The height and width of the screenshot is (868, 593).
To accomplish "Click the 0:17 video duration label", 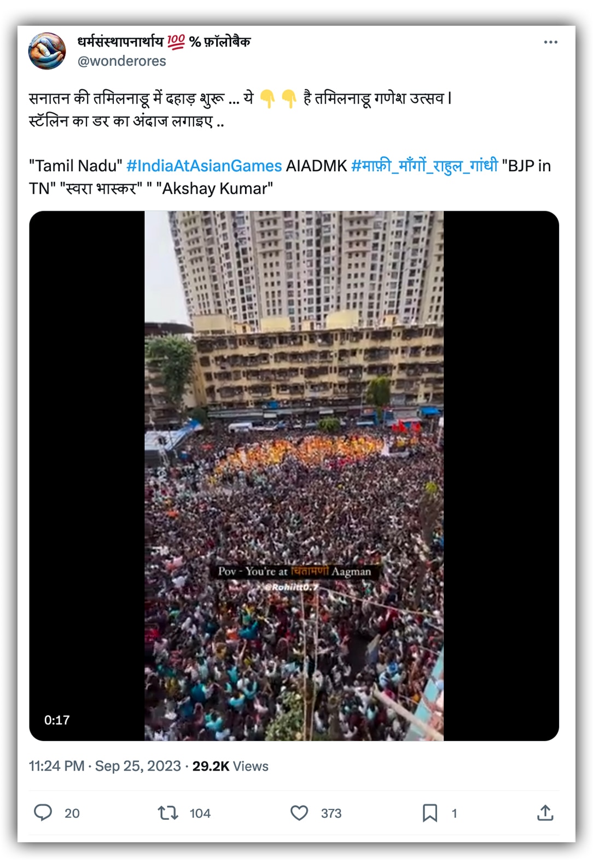I will coord(57,720).
